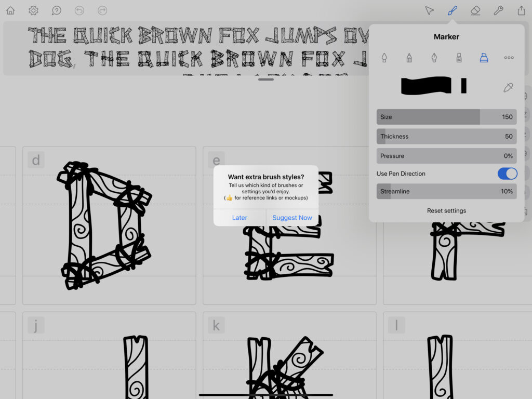Open the wrench tools menu
The width and height of the screenshot is (532, 399).
pyautogui.click(x=498, y=10)
